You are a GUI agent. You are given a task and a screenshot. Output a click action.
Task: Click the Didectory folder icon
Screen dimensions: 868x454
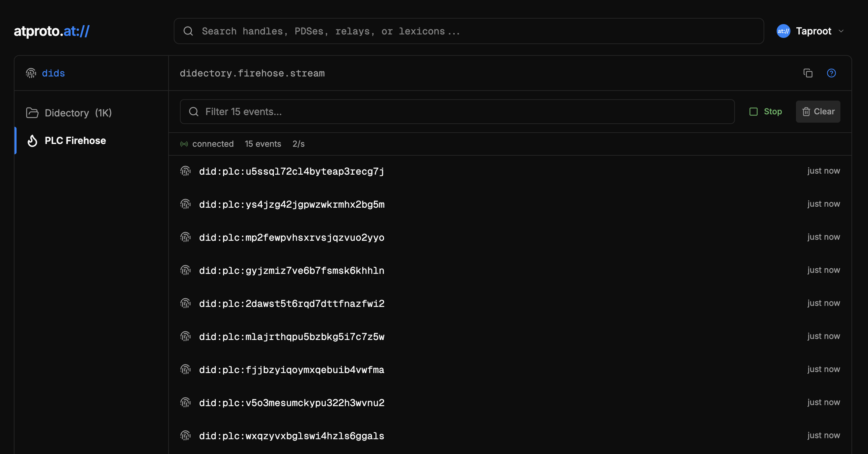[32, 113]
